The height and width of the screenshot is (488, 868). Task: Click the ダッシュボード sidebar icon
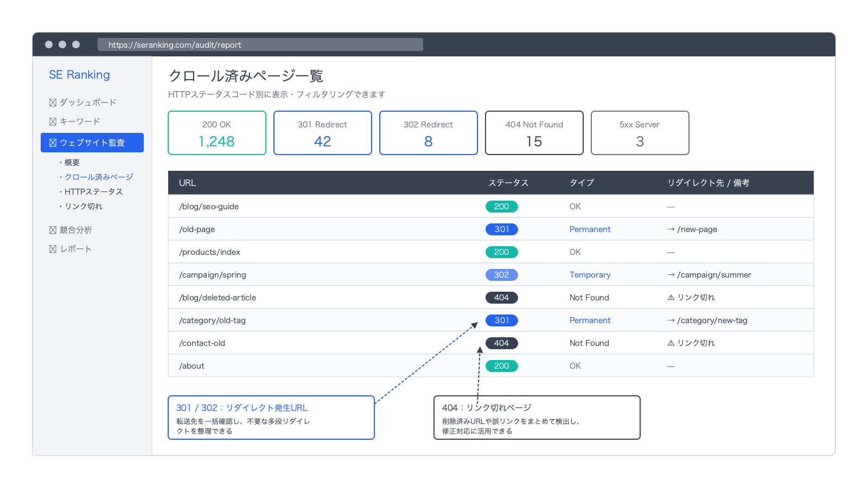(53, 102)
